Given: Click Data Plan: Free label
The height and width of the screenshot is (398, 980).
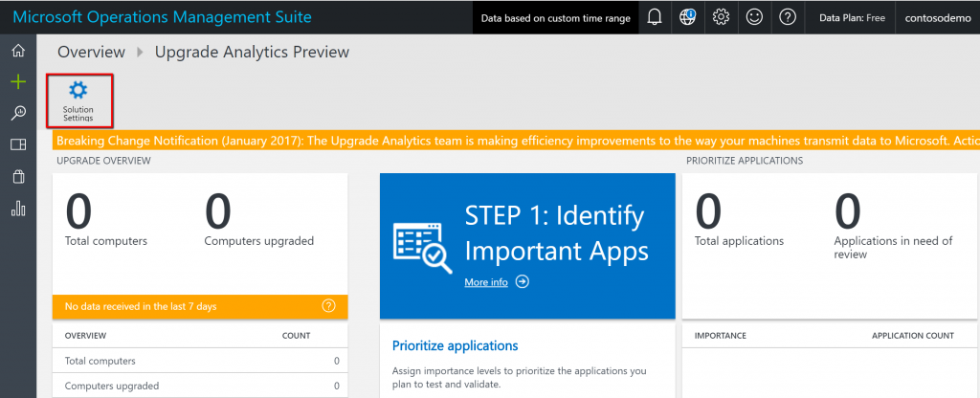Looking at the screenshot, I should (852, 18).
